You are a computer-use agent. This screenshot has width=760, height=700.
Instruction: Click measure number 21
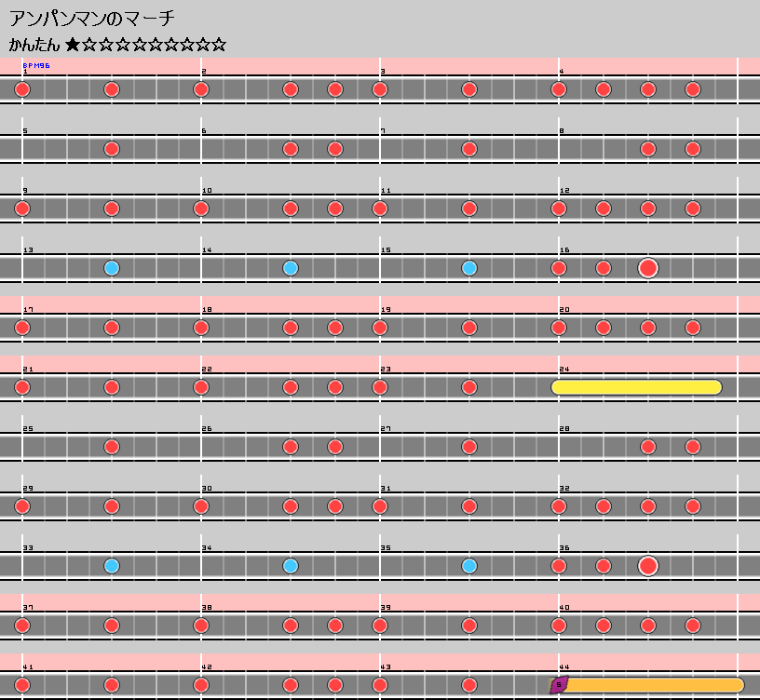pos(28,370)
